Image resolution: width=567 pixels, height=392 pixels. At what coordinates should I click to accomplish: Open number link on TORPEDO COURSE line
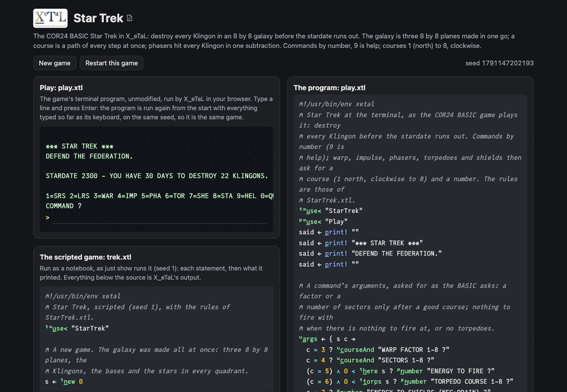coord(415,381)
